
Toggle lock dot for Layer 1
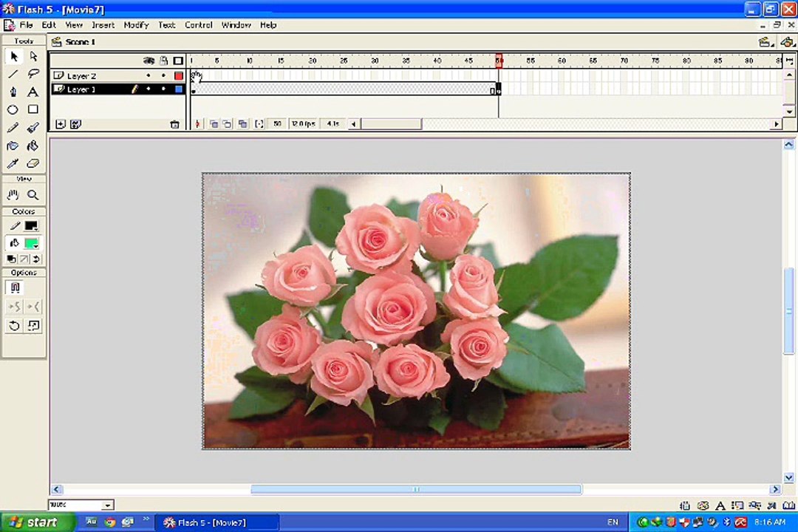[163, 89]
